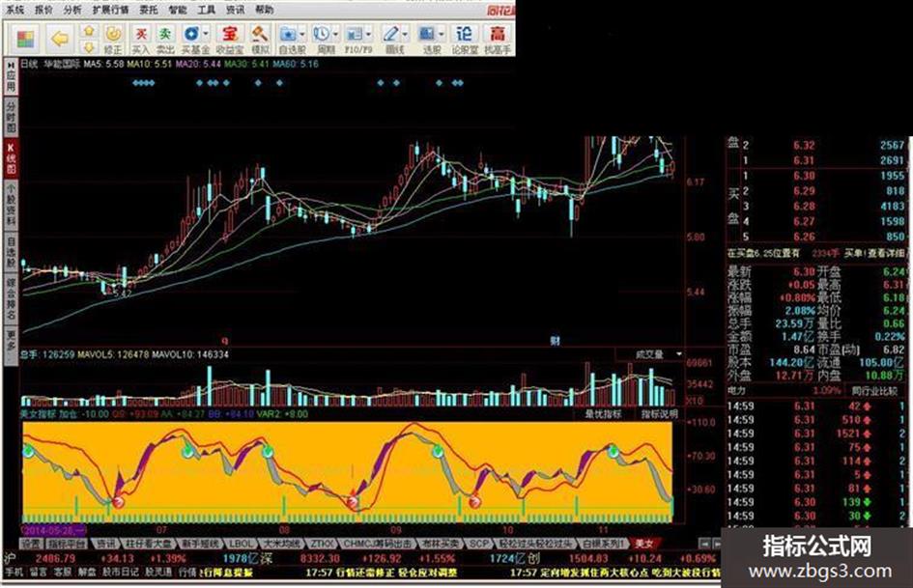The width and height of the screenshot is (913, 588).
Task: Open the 工具 menu
Action: [206, 10]
